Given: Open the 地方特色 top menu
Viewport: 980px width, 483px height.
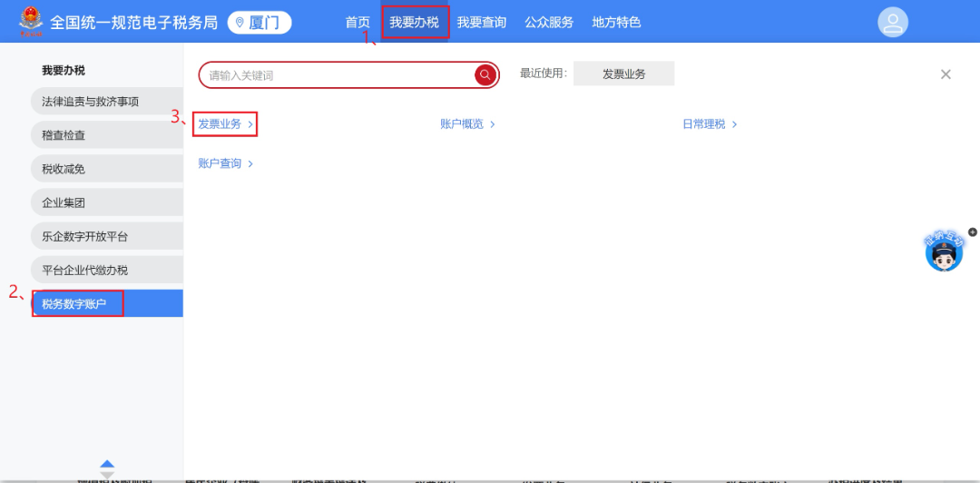Looking at the screenshot, I should click(616, 23).
